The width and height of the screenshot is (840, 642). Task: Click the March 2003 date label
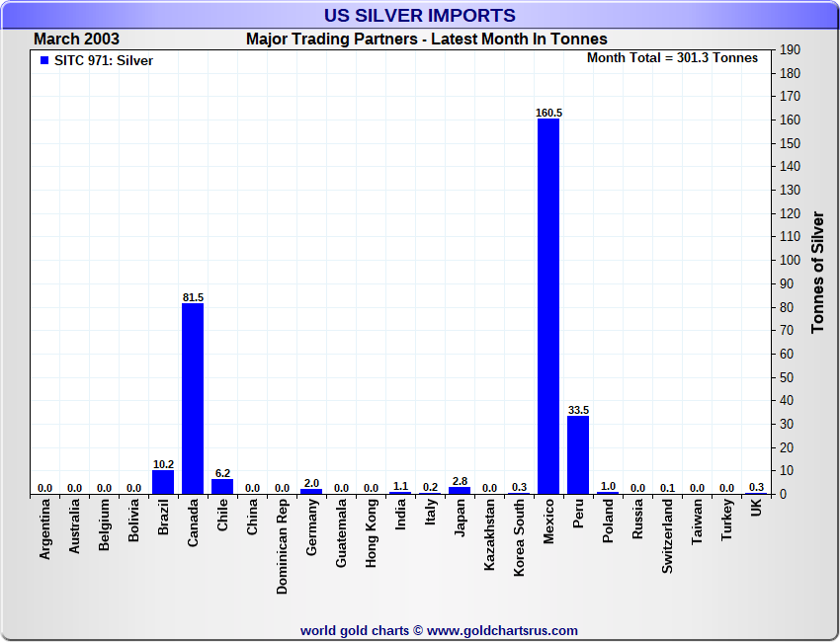click(x=77, y=40)
